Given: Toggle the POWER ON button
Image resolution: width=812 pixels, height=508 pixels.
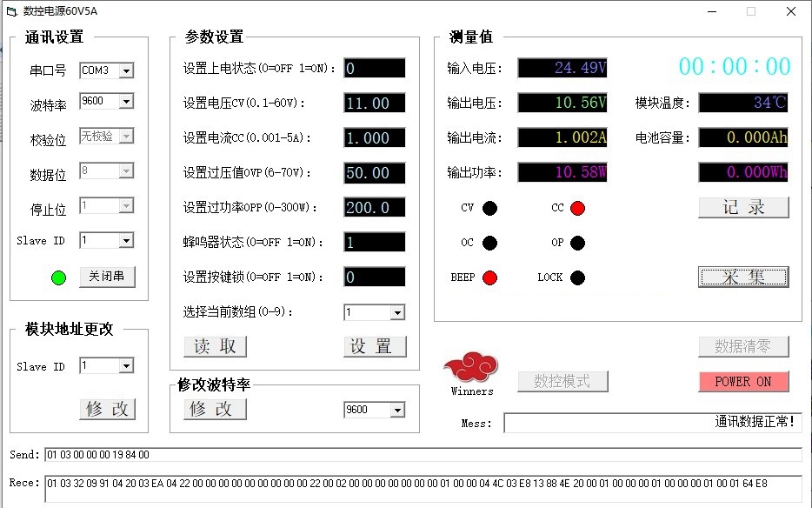Looking at the screenshot, I should pyautogui.click(x=742, y=382).
